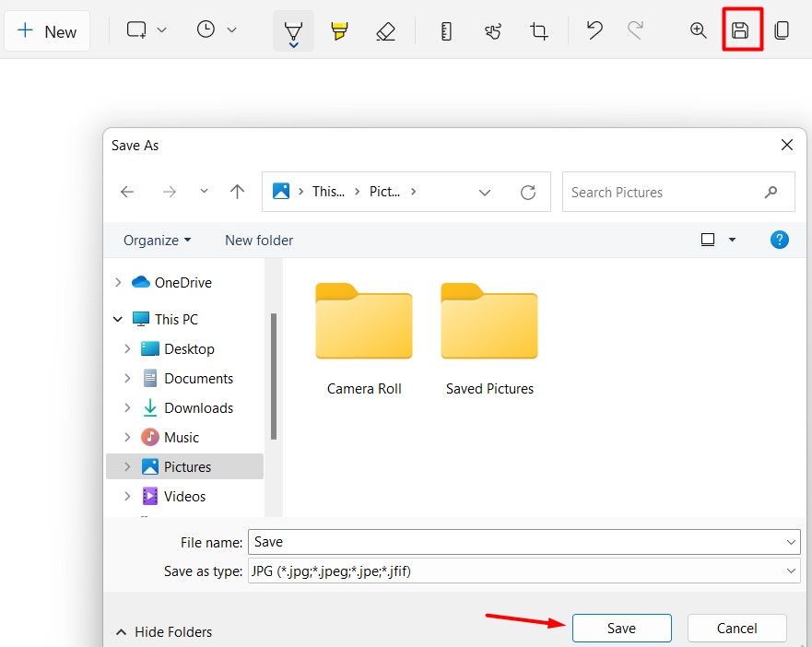The width and height of the screenshot is (812, 647).
Task: Select the image crop tool
Action: (539, 31)
